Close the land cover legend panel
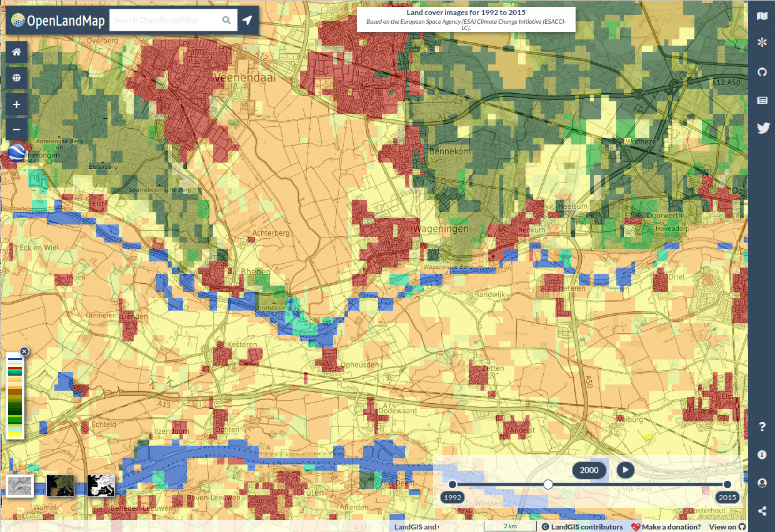This screenshot has width=775, height=532. tap(24, 351)
